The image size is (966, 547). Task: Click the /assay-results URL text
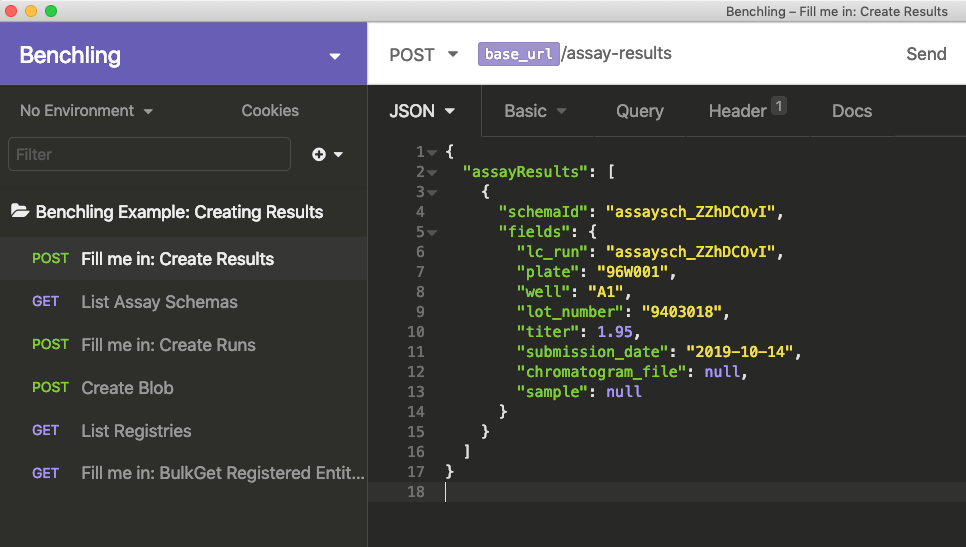617,54
